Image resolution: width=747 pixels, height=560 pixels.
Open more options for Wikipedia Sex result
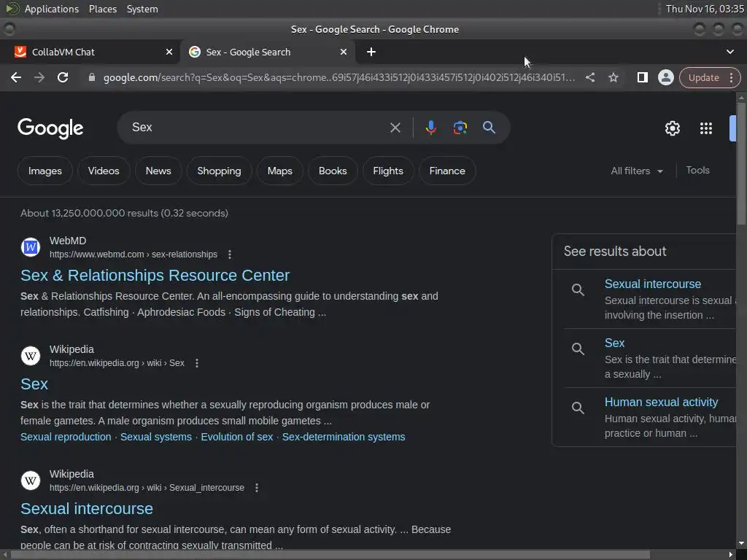tap(197, 363)
